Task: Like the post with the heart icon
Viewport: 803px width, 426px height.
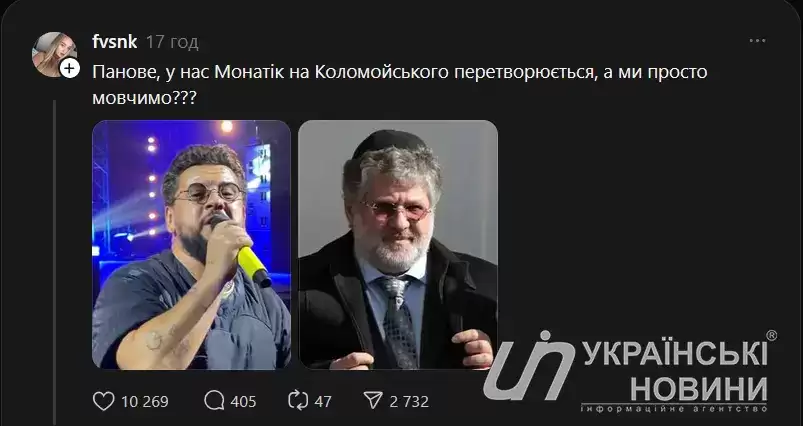Action: [x=103, y=401]
